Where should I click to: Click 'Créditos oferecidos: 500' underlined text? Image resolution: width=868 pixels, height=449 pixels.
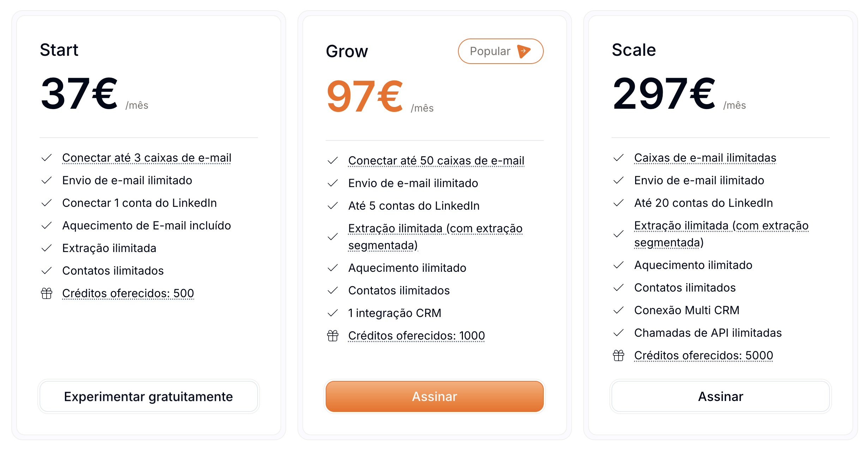(x=128, y=293)
